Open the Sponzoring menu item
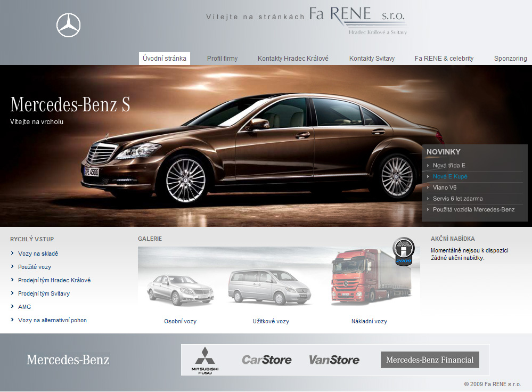 511,59
